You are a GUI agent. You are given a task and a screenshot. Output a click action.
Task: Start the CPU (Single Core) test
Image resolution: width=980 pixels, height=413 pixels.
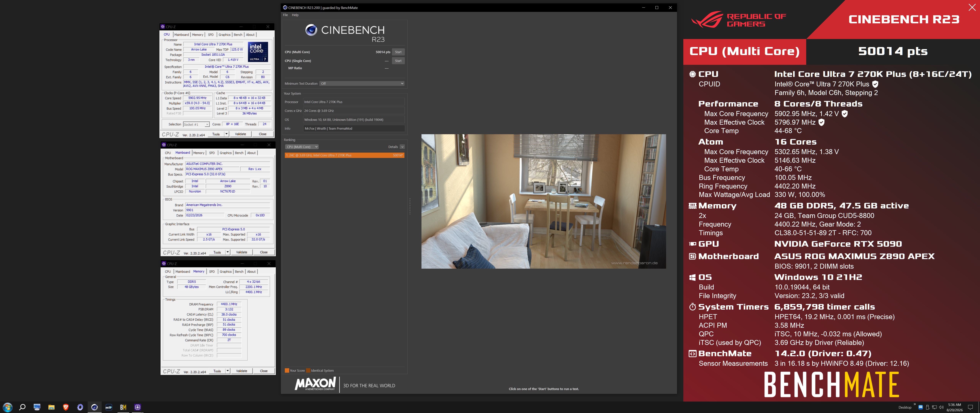(x=398, y=61)
